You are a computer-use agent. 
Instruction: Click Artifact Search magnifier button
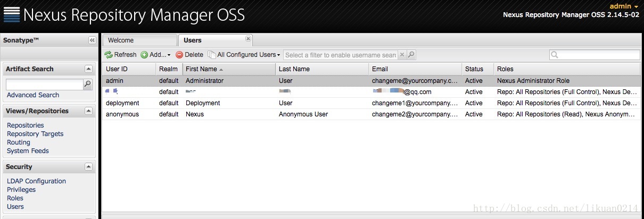(88, 85)
